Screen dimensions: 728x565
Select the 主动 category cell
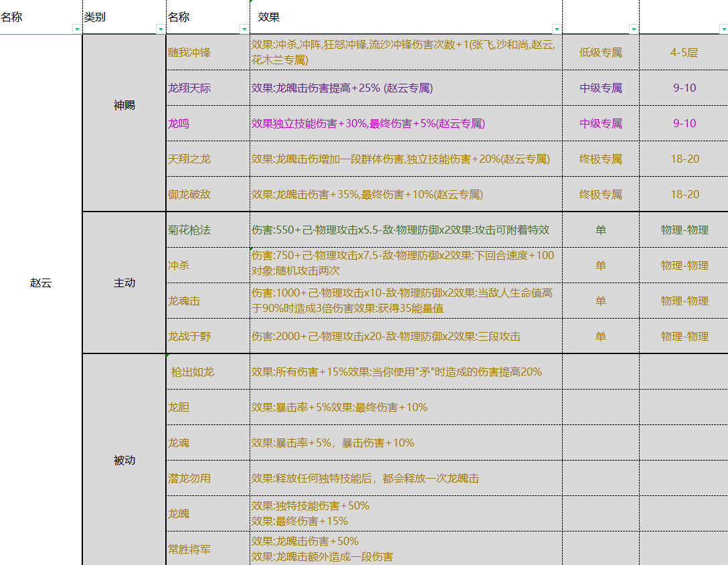point(124,282)
